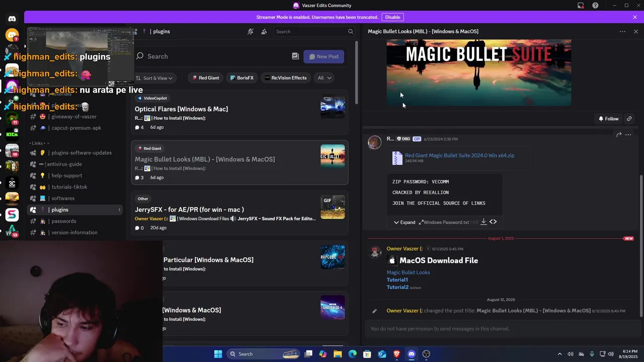Click the zip file icon attachment
Image resolution: width=644 pixels, height=362 pixels.
[x=397, y=158]
